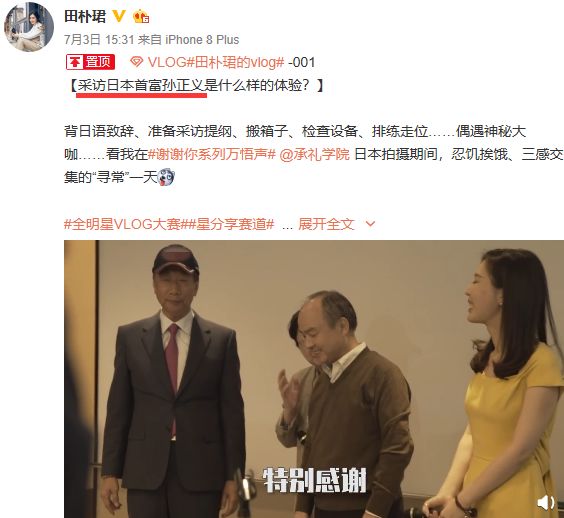The image size is (564, 518).
Task: Mute video with the speaker icon
Action: (x=546, y=503)
